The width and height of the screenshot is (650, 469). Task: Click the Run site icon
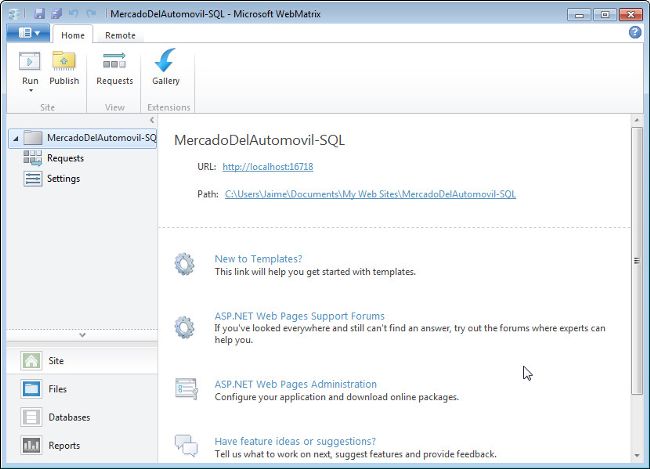click(29, 62)
